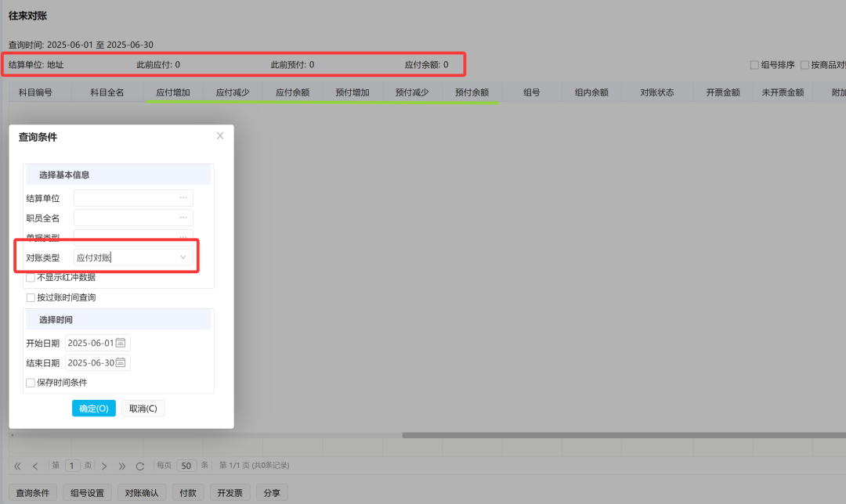The width and height of the screenshot is (846, 504).
Task: Toggle 组号排序 checkbox
Action: coord(754,65)
